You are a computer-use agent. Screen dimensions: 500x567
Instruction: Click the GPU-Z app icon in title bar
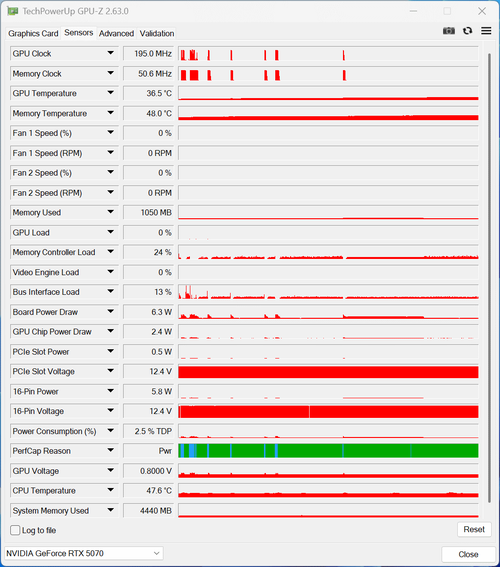pos(13,11)
